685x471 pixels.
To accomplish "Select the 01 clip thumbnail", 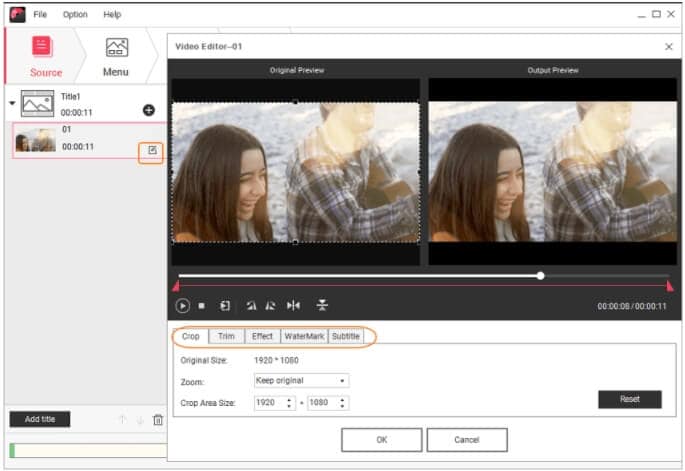I will [x=36, y=141].
